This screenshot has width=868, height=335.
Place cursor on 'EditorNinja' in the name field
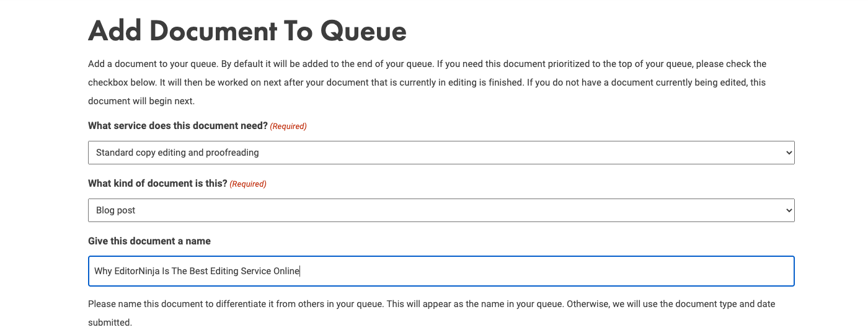point(136,271)
